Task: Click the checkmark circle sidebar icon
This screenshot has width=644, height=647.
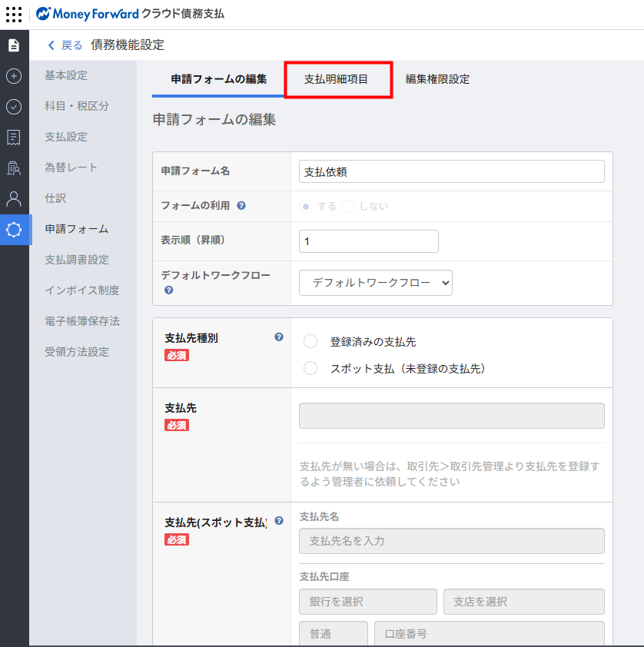Action: [14, 107]
